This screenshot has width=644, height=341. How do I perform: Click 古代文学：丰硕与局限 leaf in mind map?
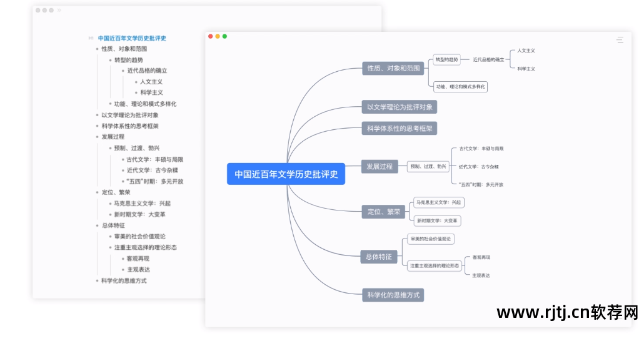(481, 149)
